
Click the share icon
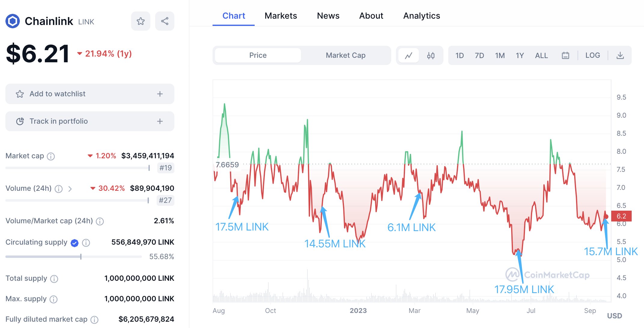click(165, 21)
